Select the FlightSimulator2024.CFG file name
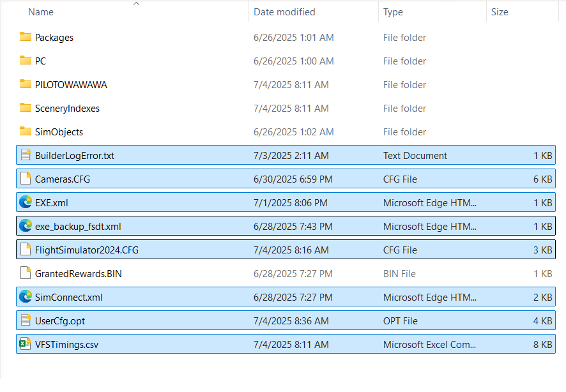This screenshot has height=392, width=566. (x=87, y=250)
